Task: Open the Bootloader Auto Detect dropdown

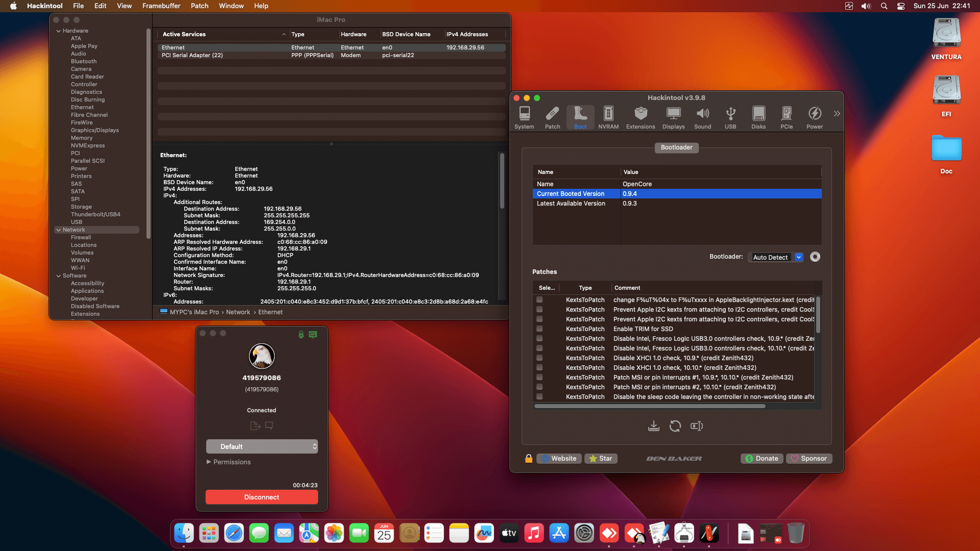Action: click(776, 257)
